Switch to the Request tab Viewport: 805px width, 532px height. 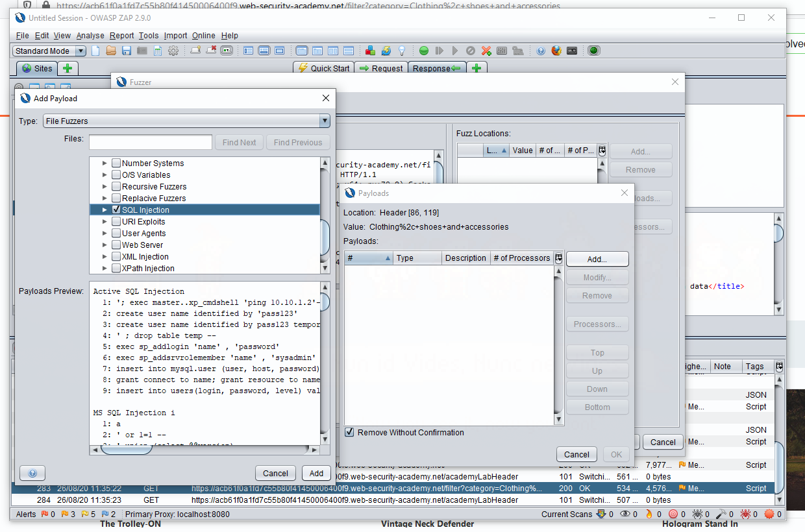(x=381, y=68)
